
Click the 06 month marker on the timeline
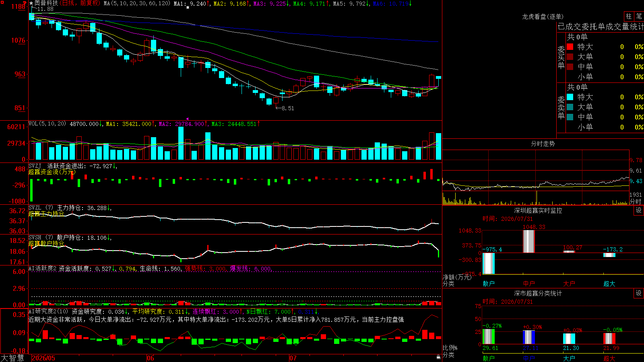pos(151,358)
